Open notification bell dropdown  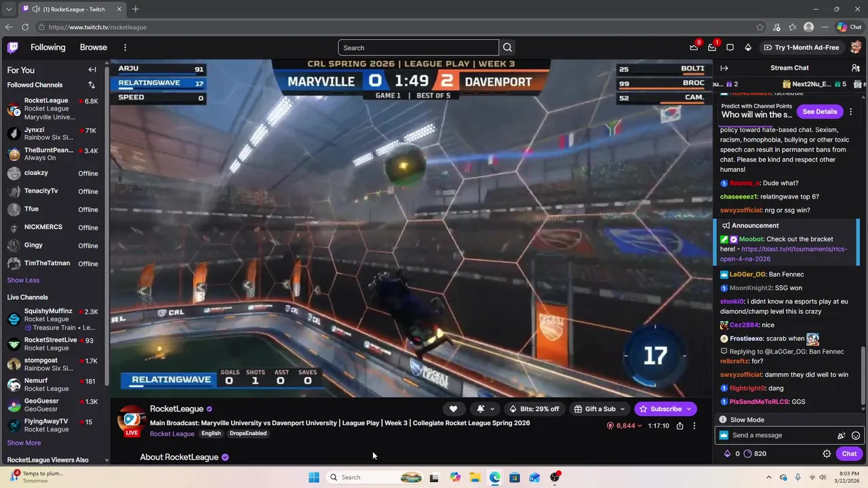486,409
